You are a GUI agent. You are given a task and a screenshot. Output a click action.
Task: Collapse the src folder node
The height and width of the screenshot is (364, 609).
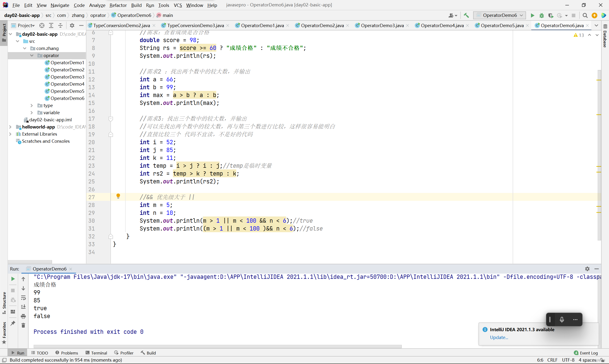[18, 41]
